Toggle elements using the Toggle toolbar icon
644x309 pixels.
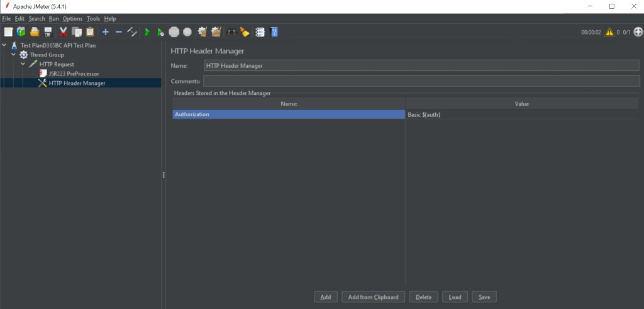pos(132,32)
